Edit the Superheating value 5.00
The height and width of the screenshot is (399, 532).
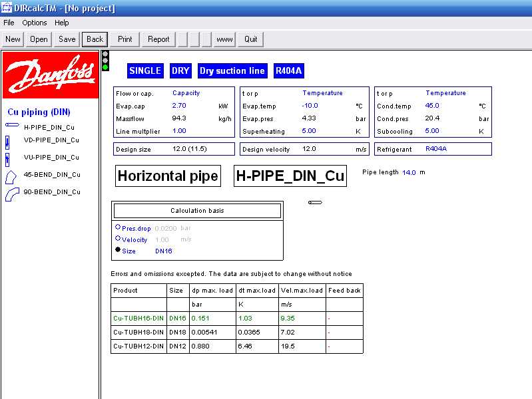(x=309, y=131)
